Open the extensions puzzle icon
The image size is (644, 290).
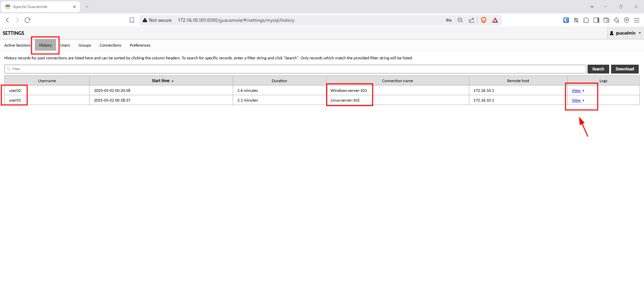(x=586, y=20)
